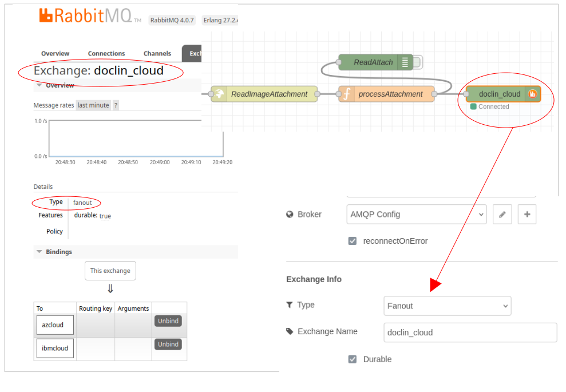566x392 pixels.
Task: Uncheck the Durable checkbox
Action: (x=353, y=359)
